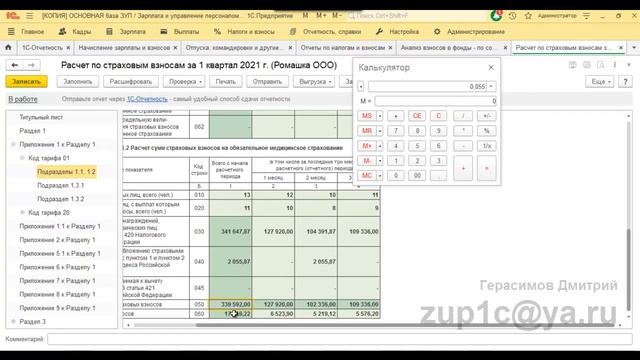Open the Выгрузка dropdown button
The image size is (640, 360).
(x=315, y=82)
